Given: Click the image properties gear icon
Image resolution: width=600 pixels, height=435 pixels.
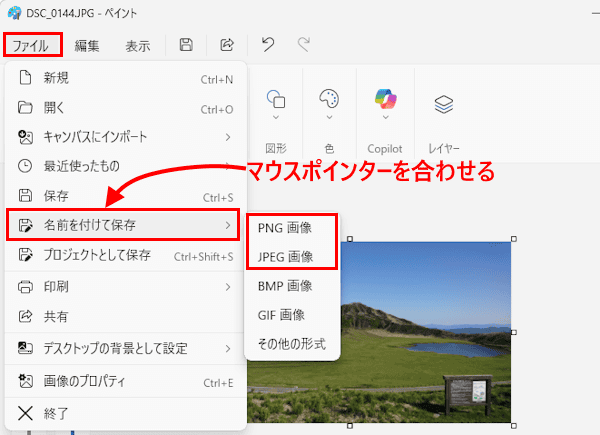Looking at the screenshot, I should click(25, 381).
